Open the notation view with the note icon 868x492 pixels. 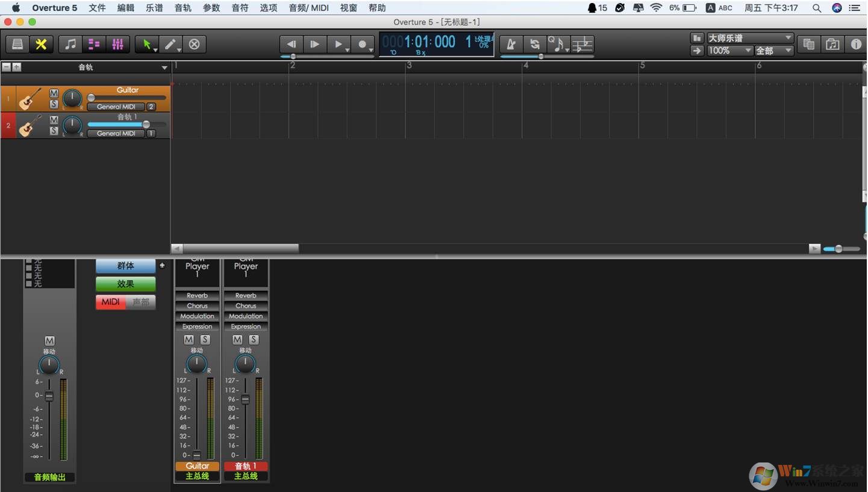pos(70,43)
